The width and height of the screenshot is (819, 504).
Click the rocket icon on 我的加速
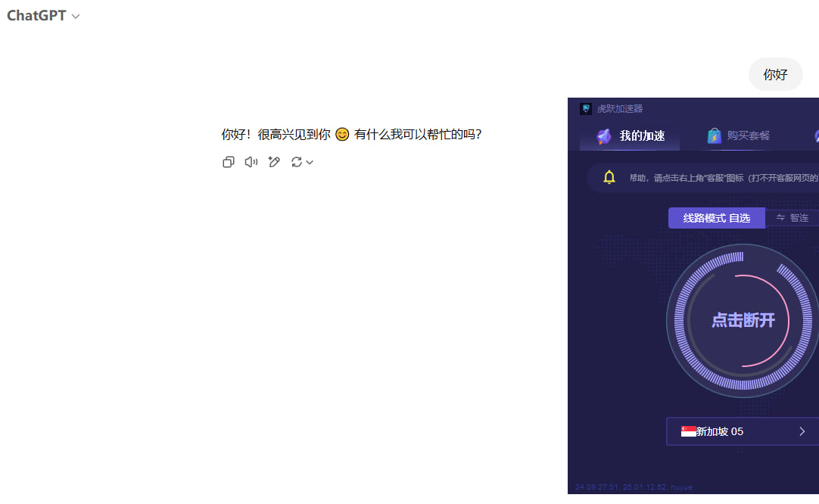(x=604, y=136)
